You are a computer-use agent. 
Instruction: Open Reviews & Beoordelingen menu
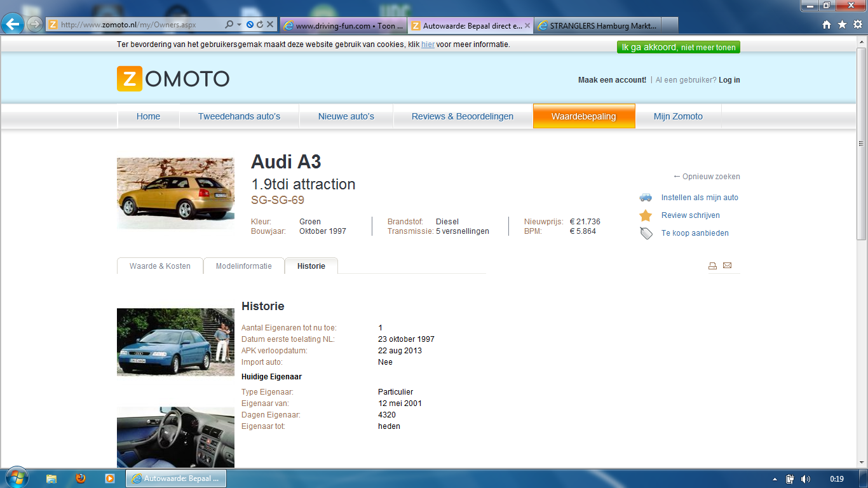coord(463,116)
